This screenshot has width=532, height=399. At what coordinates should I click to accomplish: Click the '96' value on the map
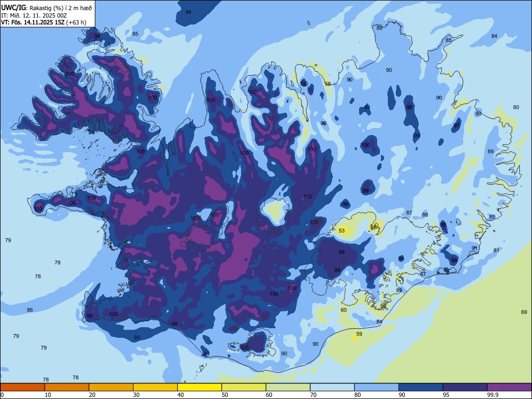[x=345, y=204]
